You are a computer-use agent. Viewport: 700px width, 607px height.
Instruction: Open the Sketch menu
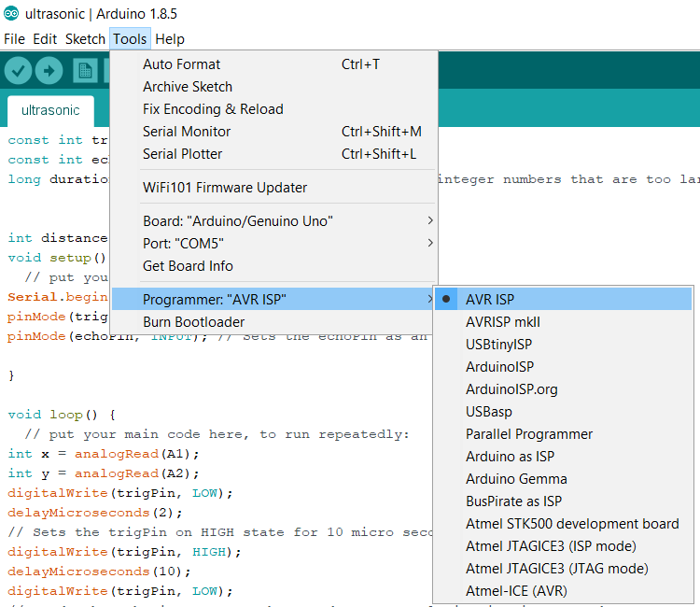(85, 39)
